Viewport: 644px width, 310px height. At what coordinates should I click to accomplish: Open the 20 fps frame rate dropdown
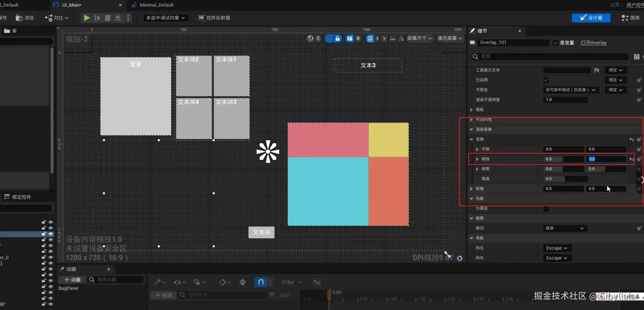pos(291,282)
